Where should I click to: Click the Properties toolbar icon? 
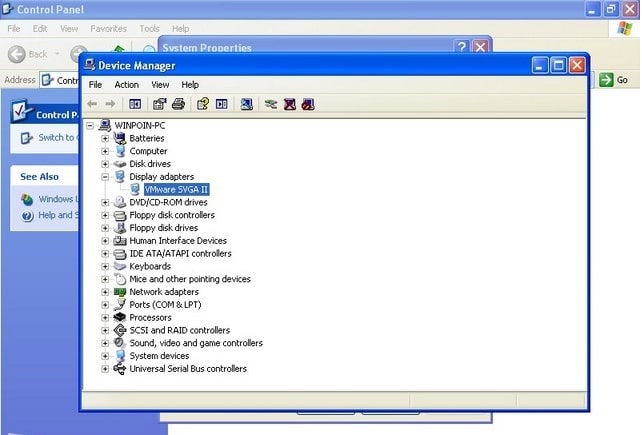(159, 104)
